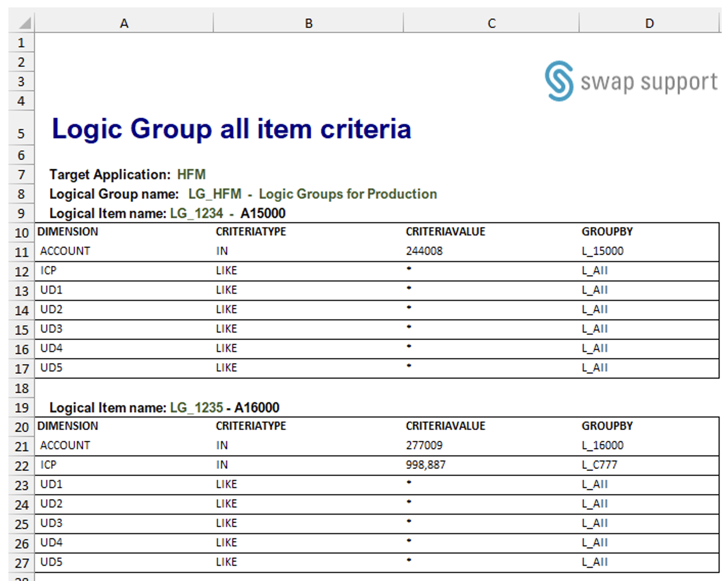Image resolution: width=728 pixels, height=581 pixels.
Task: Select column header C
Action: point(491,23)
